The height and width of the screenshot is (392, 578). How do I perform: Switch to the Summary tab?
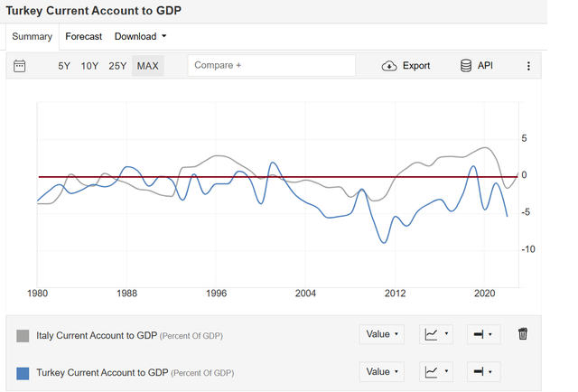[33, 36]
